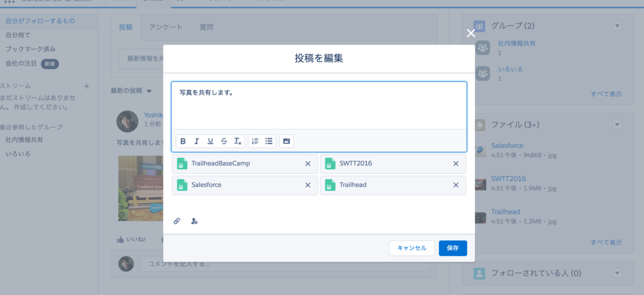Toggle underline formatting in the editor
Screen dimensions: 644x295
click(x=210, y=142)
